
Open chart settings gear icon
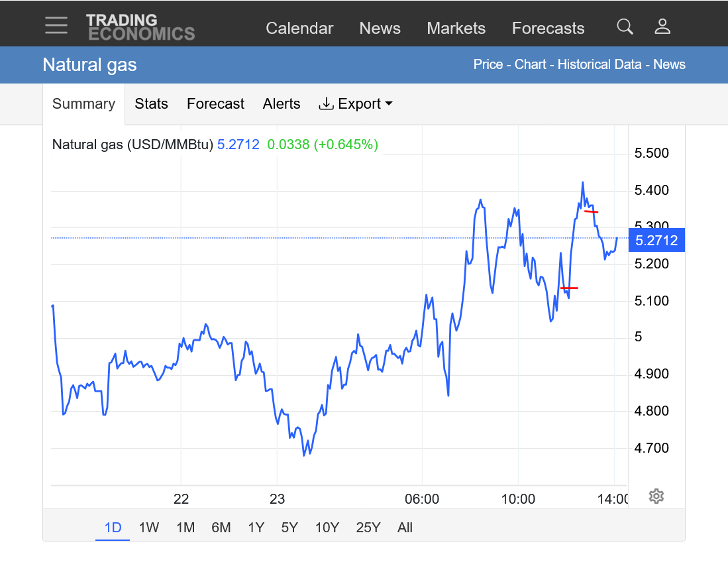(656, 496)
